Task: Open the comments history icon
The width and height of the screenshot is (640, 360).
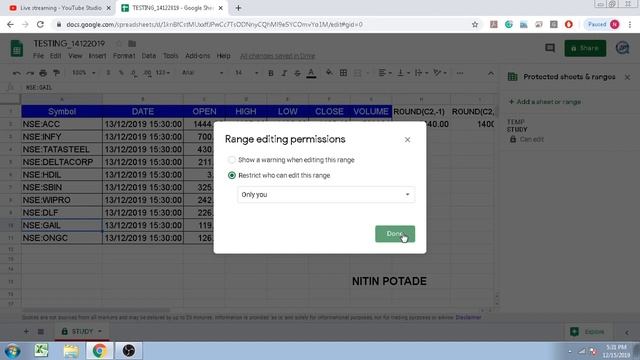Action: tap(550, 48)
